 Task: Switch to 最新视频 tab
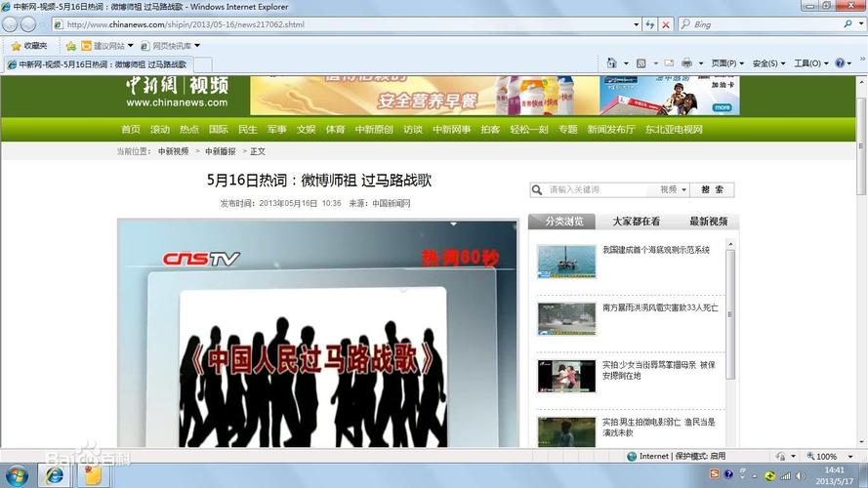point(708,222)
